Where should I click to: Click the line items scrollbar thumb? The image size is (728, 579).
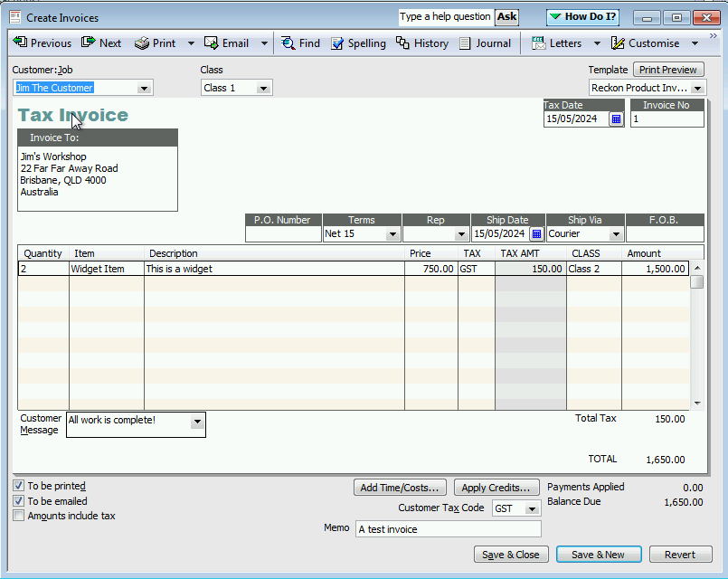point(697,282)
